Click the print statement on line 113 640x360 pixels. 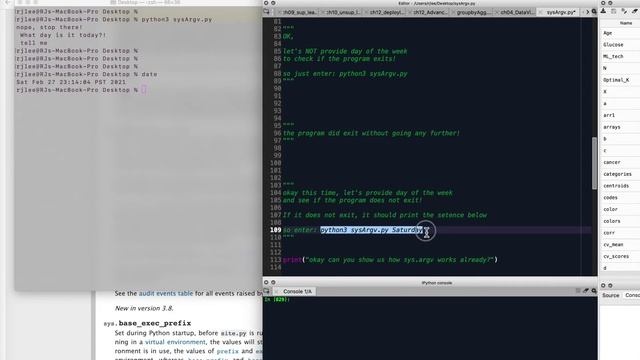click(x=390, y=260)
